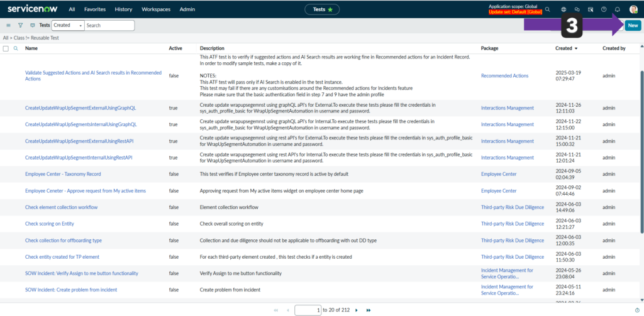The height and width of the screenshot is (316, 644).
Task: Go to the next page of tests
Action: (357, 310)
